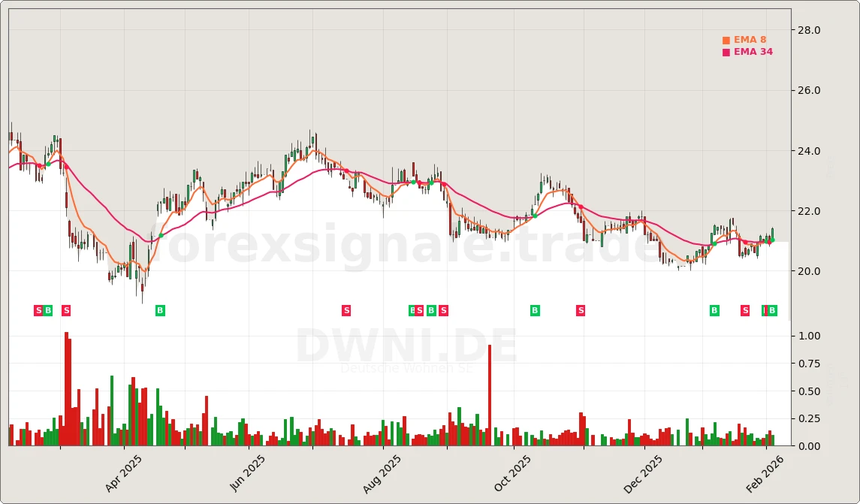Click the tall red September volume spike
The image size is (860, 504).
tap(490, 392)
